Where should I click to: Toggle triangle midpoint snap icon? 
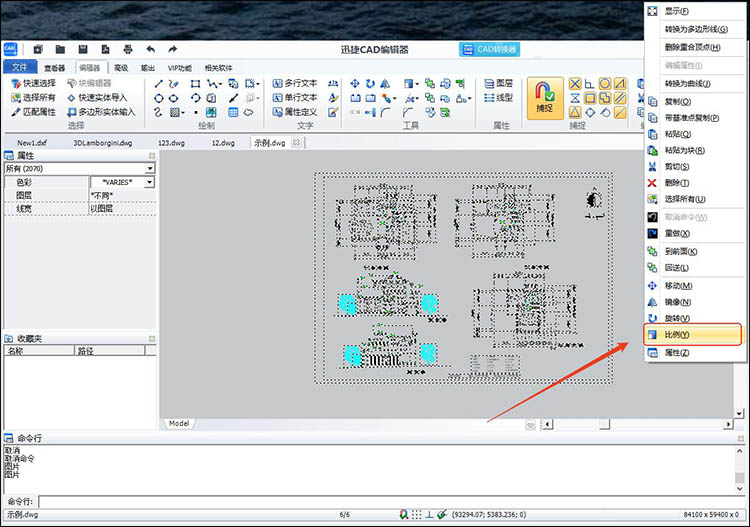575,113
